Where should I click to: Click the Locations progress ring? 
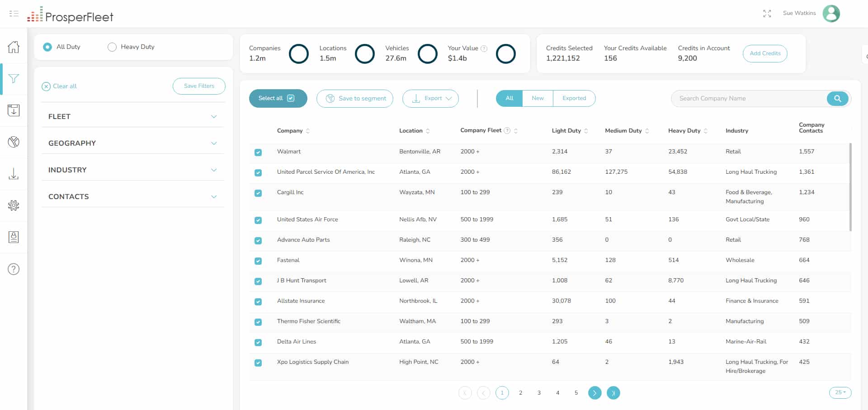click(365, 54)
